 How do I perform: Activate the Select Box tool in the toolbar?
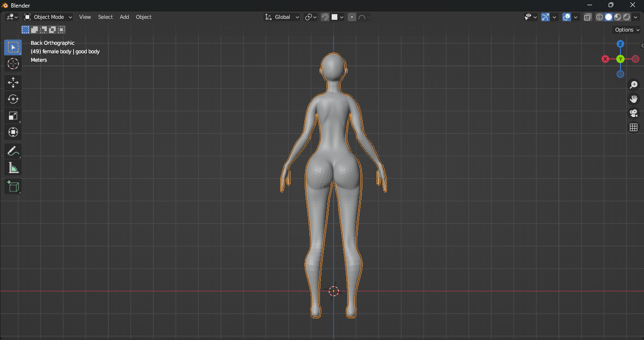(x=13, y=47)
